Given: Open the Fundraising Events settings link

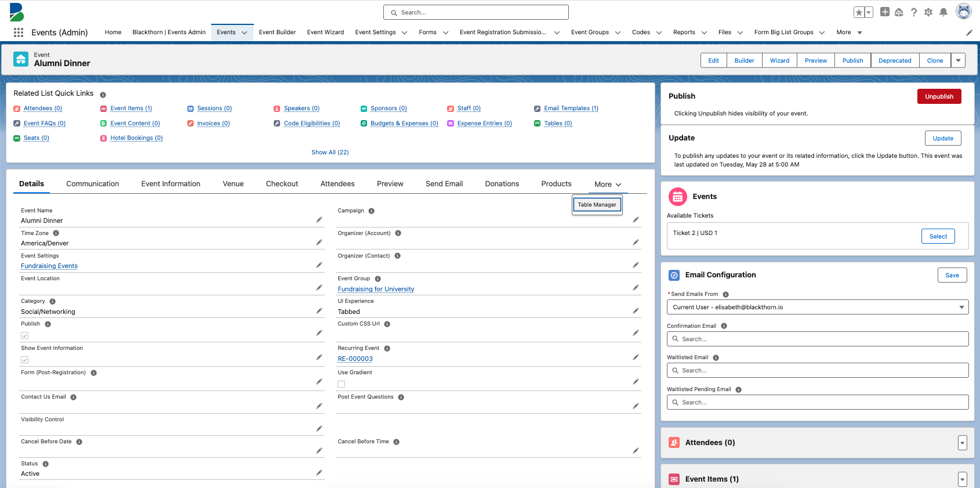Looking at the screenshot, I should tap(49, 266).
